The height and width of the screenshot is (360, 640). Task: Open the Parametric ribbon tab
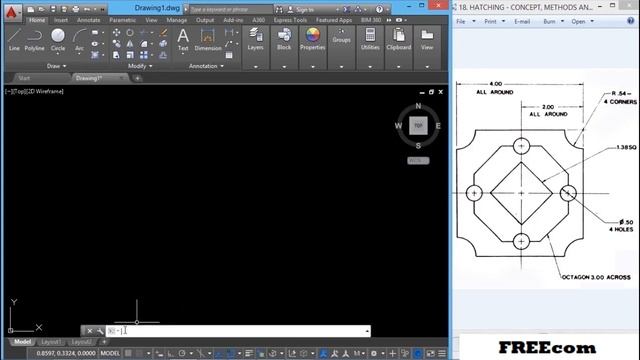pos(122,20)
